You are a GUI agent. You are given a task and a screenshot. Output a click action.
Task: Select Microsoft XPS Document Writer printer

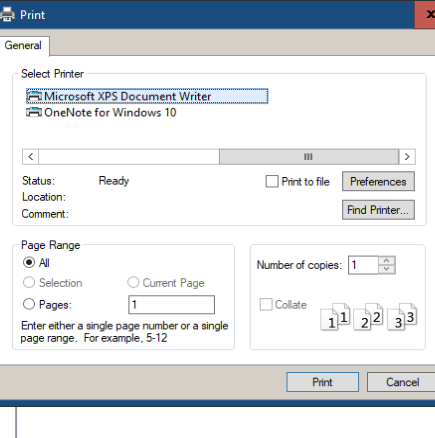(147, 96)
